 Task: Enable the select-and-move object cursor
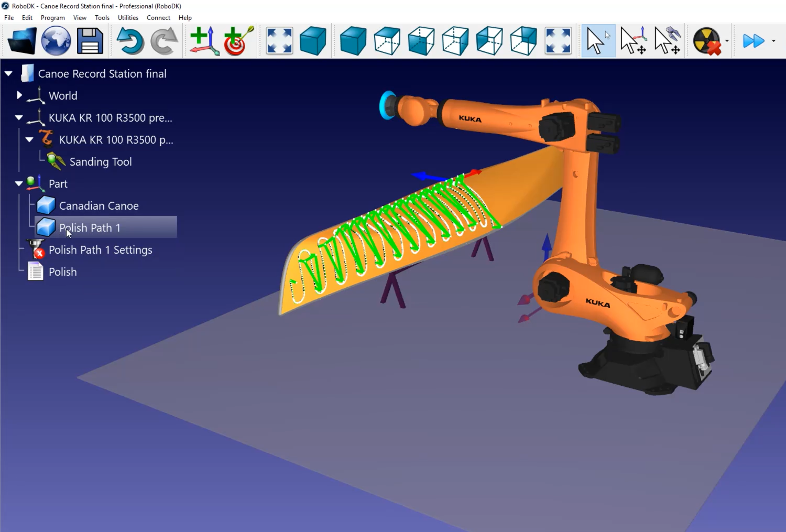pyautogui.click(x=667, y=40)
